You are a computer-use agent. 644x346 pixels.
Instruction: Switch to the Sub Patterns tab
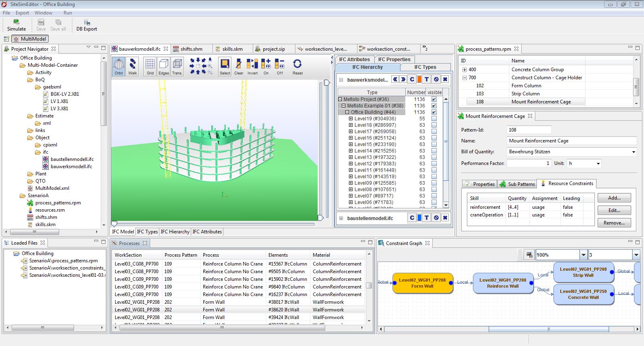click(518, 184)
